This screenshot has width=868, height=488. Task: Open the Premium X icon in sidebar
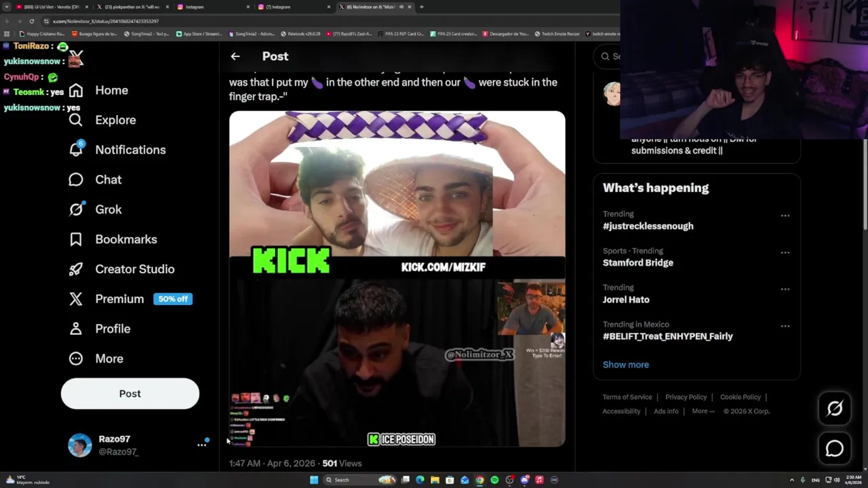coord(76,299)
